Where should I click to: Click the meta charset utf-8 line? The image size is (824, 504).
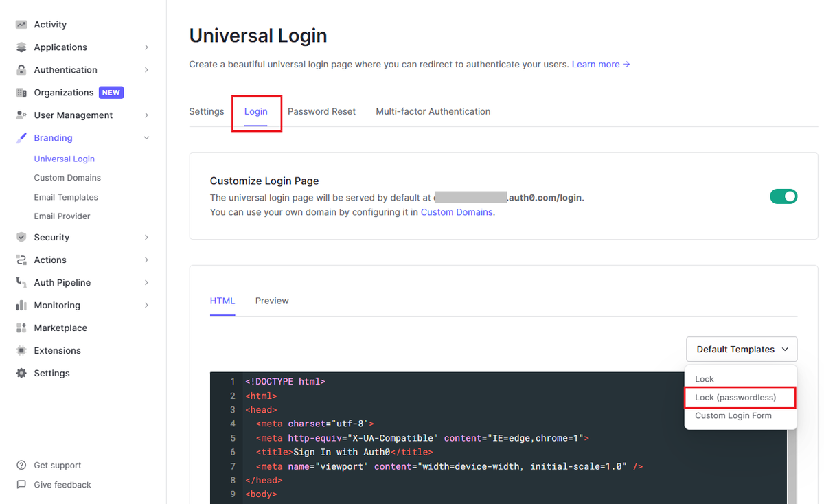pyautogui.click(x=315, y=424)
